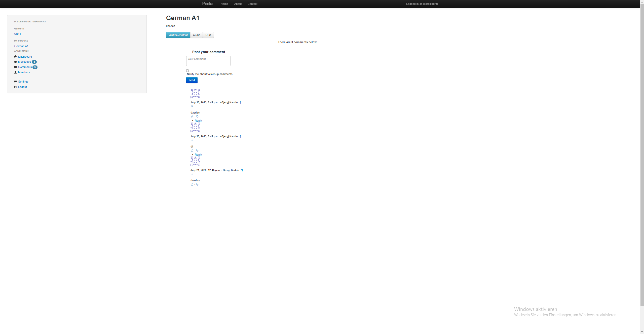Reply to the 'd!' comment
The width and height of the screenshot is (644, 334).
tap(198, 155)
